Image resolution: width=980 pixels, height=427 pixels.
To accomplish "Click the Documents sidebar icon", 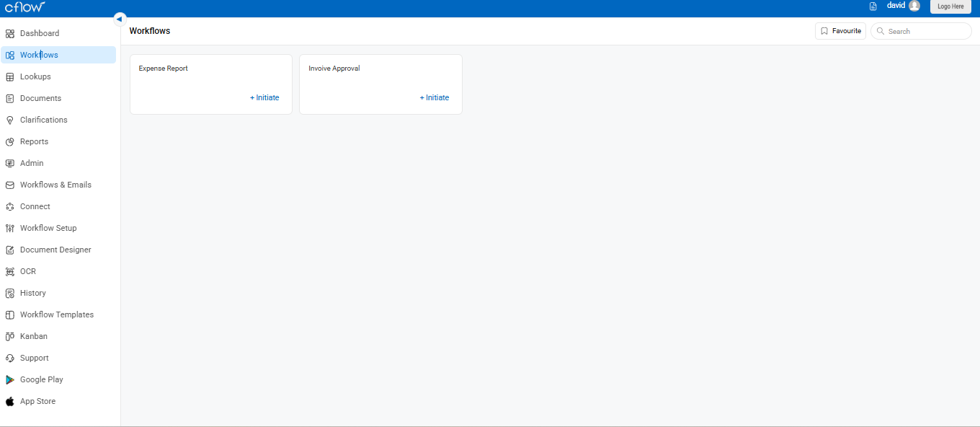I will 10,98.
